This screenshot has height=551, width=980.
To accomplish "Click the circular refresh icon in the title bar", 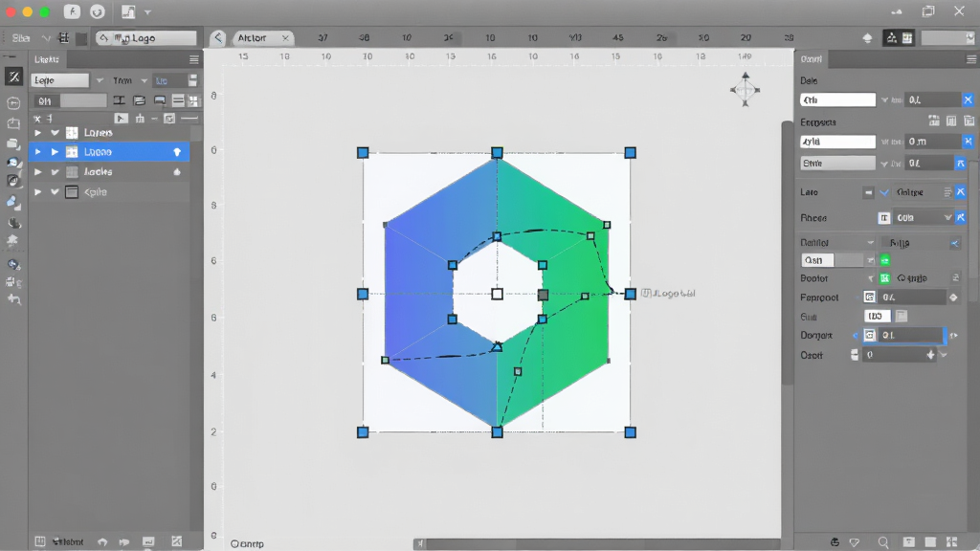I will tap(97, 11).
